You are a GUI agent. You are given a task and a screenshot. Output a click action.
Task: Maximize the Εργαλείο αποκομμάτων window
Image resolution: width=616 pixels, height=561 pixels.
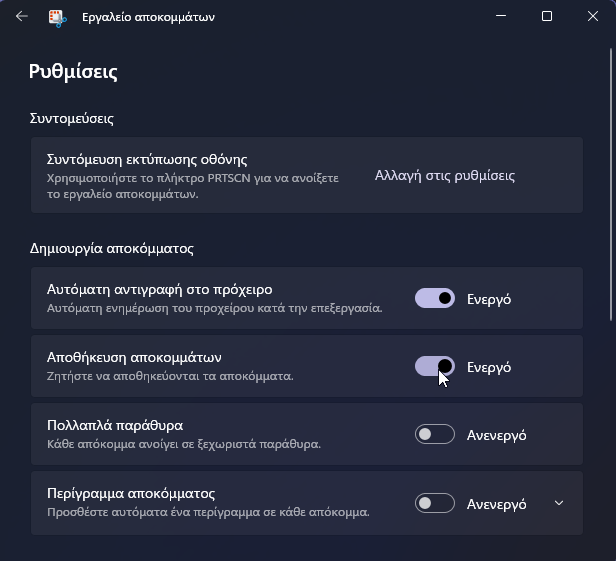547,16
